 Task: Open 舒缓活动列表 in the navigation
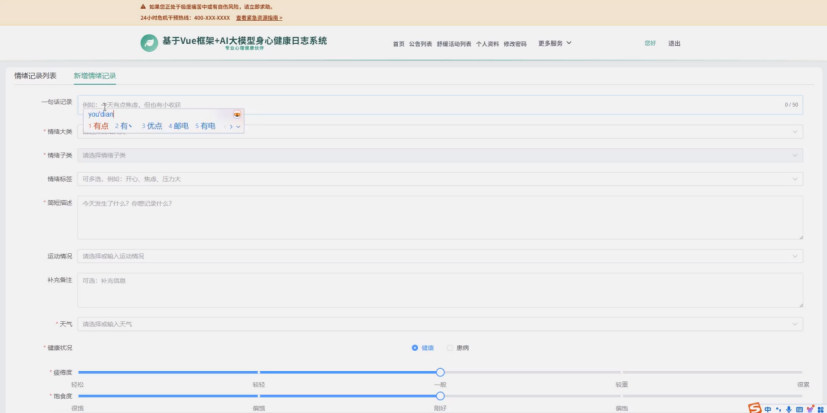[454, 44]
